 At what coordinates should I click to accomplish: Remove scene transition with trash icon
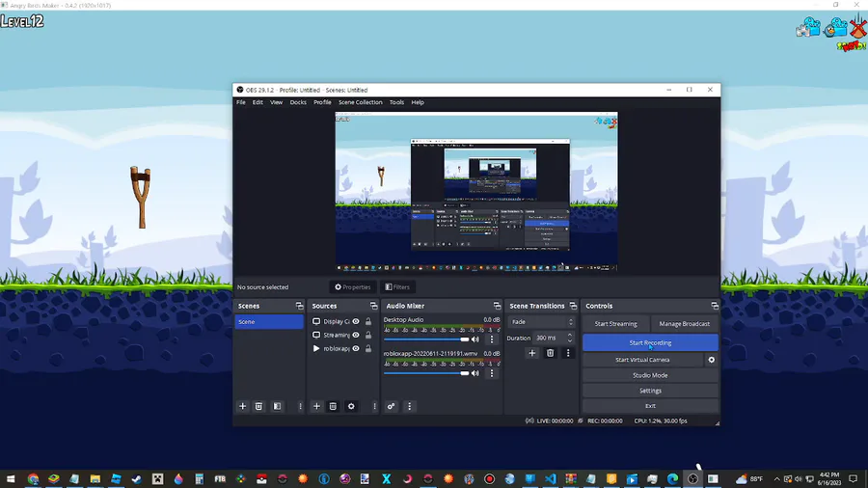click(x=551, y=353)
